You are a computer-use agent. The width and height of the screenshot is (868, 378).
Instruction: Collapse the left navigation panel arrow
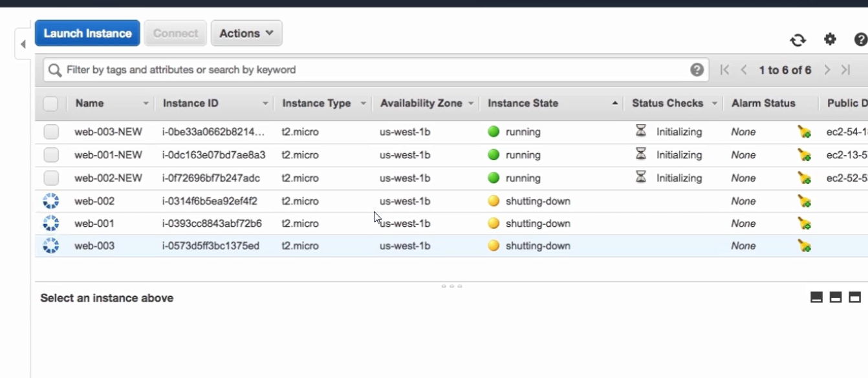tap(23, 45)
